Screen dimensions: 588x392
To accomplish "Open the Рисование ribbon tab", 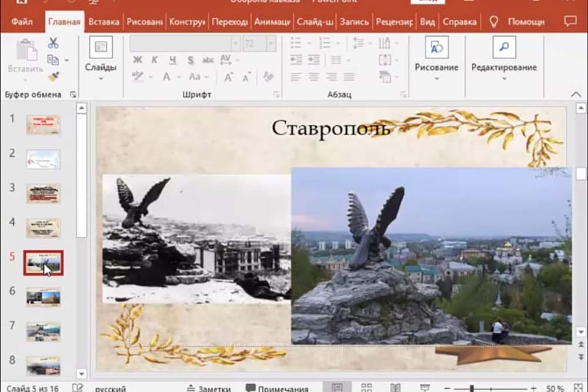I will pyautogui.click(x=145, y=22).
